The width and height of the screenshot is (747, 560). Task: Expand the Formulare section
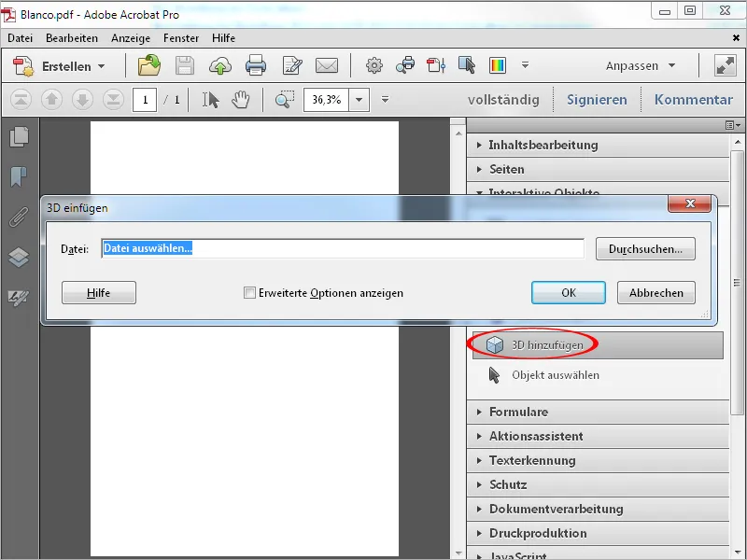tap(598, 412)
